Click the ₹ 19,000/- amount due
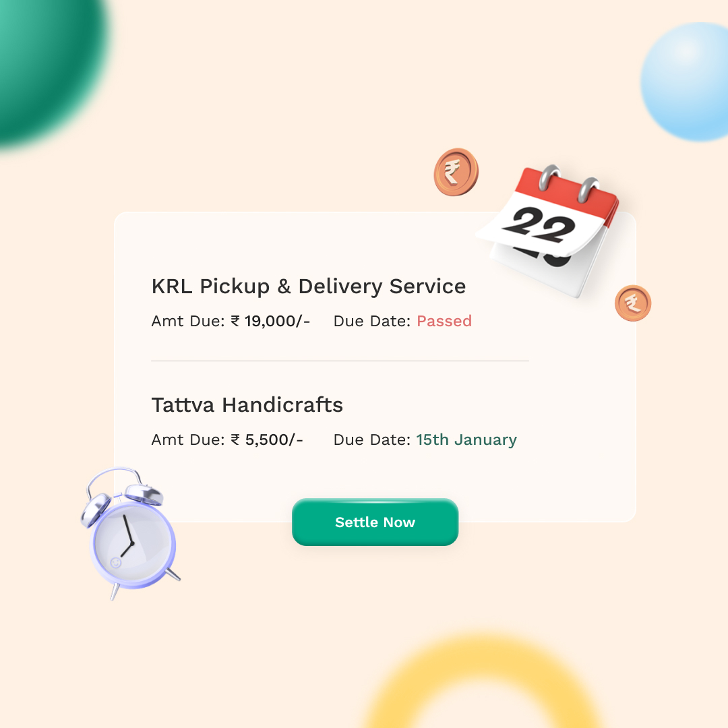Image resolution: width=728 pixels, height=728 pixels. (x=270, y=321)
